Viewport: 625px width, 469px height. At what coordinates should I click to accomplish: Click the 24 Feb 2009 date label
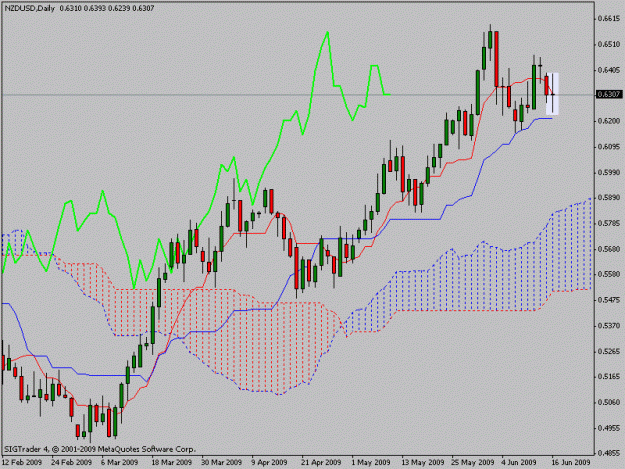[72, 463]
